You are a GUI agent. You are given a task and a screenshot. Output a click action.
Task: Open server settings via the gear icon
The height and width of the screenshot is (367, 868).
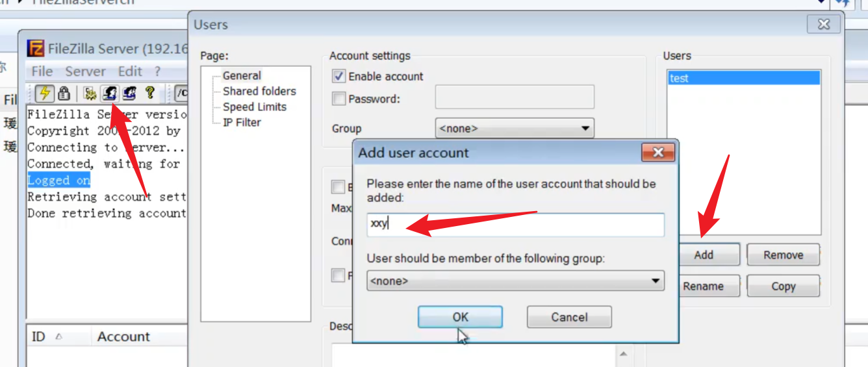coord(90,94)
